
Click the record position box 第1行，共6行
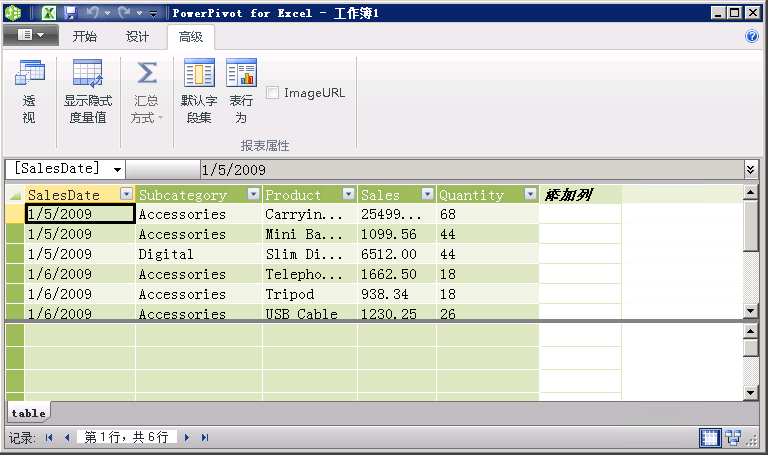coord(126,437)
